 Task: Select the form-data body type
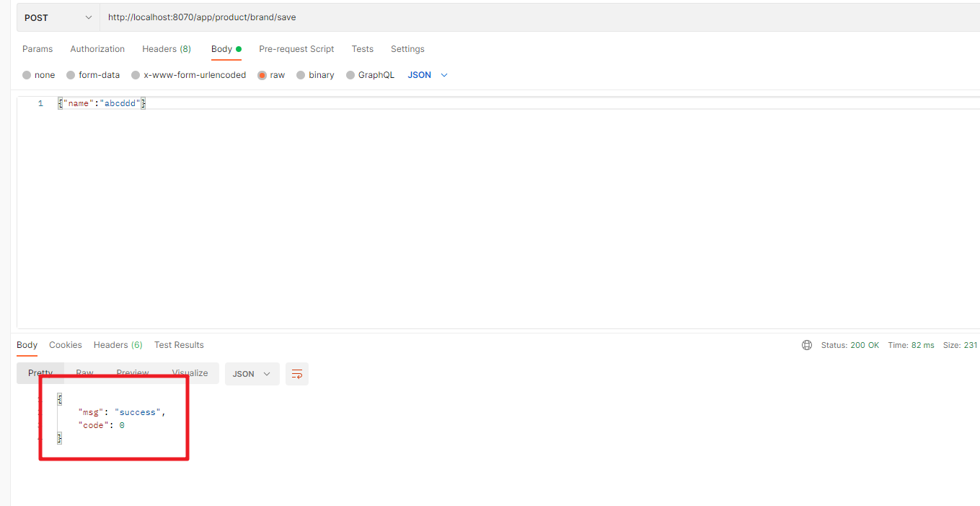pyautogui.click(x=93, y=75)
